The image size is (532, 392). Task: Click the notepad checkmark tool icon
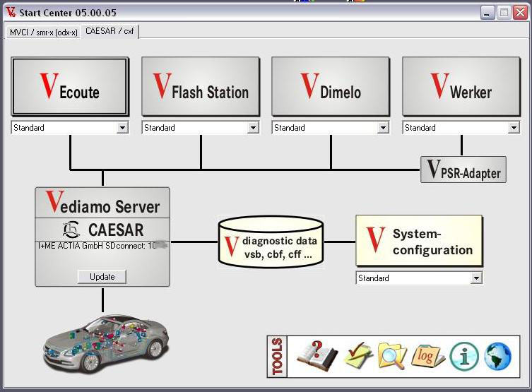[x=358, y=355]
